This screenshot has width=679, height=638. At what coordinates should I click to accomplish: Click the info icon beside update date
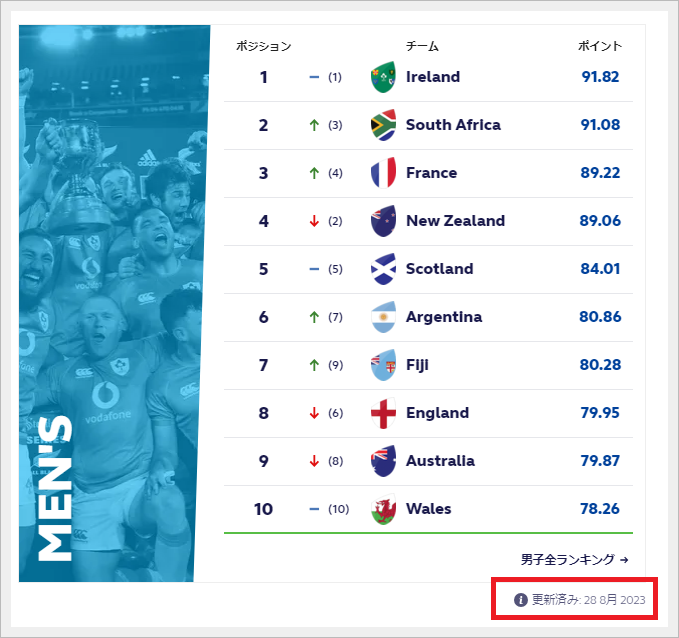pyautogui.click(x=520, y=600)
